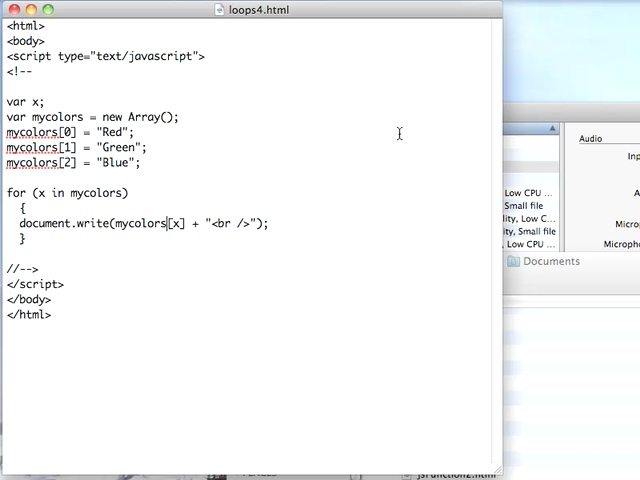The width and height of the screenshot is (640, 480).
Task: Click sort arrow in background list header
Action: (x=552, y=128)
